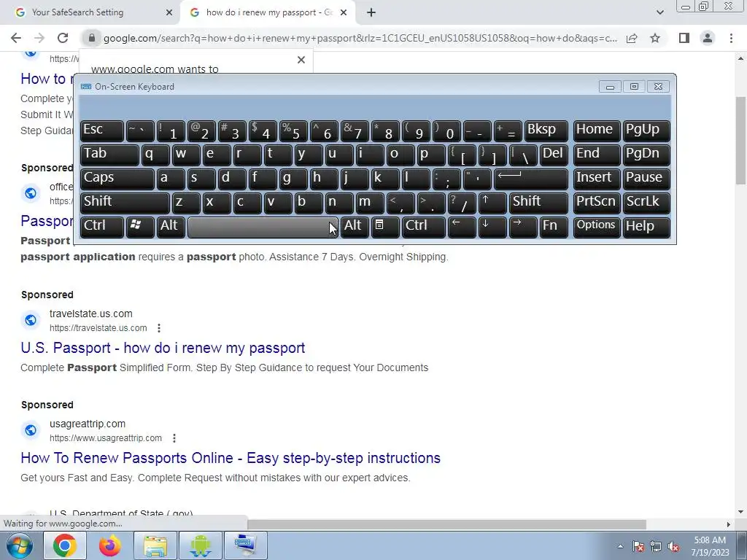Toggle the left Alt key on the on-screen keyboard
The image size is (747, 560).
coord(171,226)
